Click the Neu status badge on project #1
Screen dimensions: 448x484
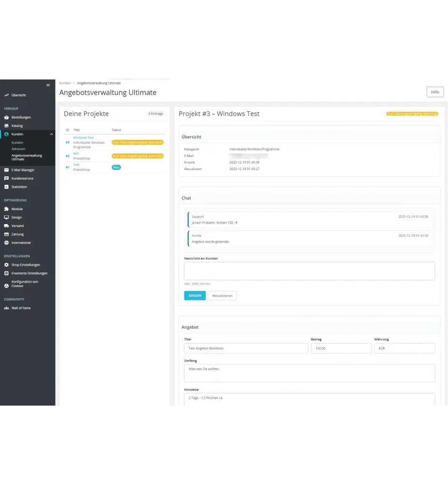tap(116, 167)
